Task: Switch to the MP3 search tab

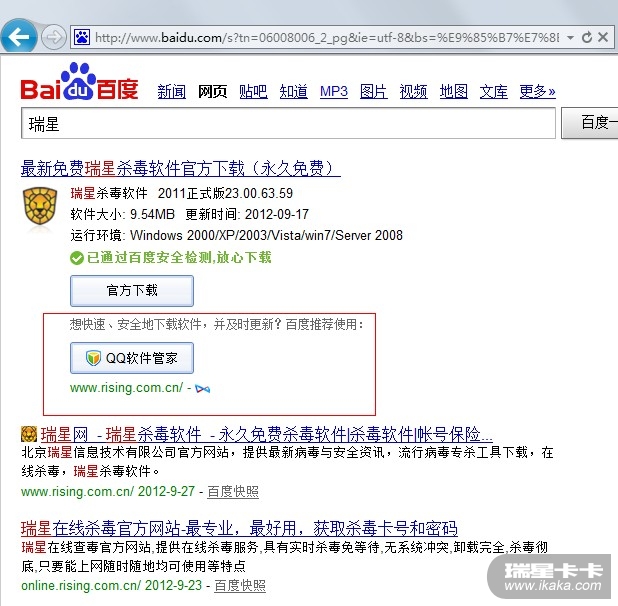Action: [333, 91]
